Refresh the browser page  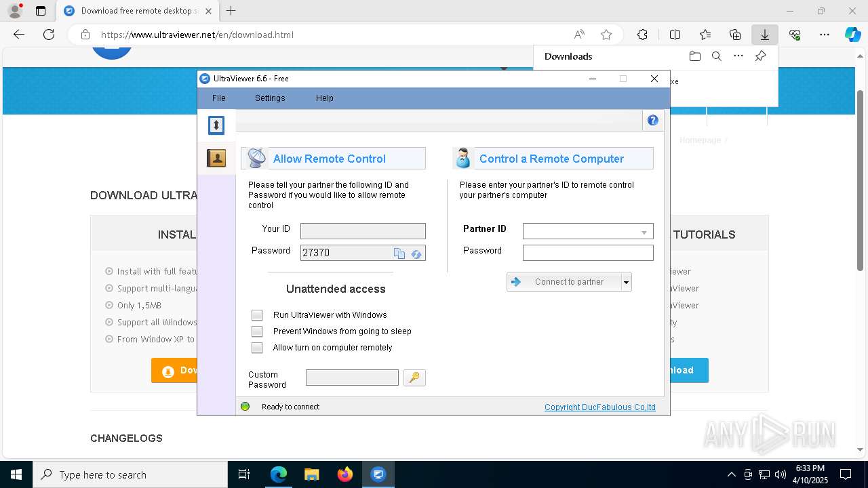click(49, 35)
